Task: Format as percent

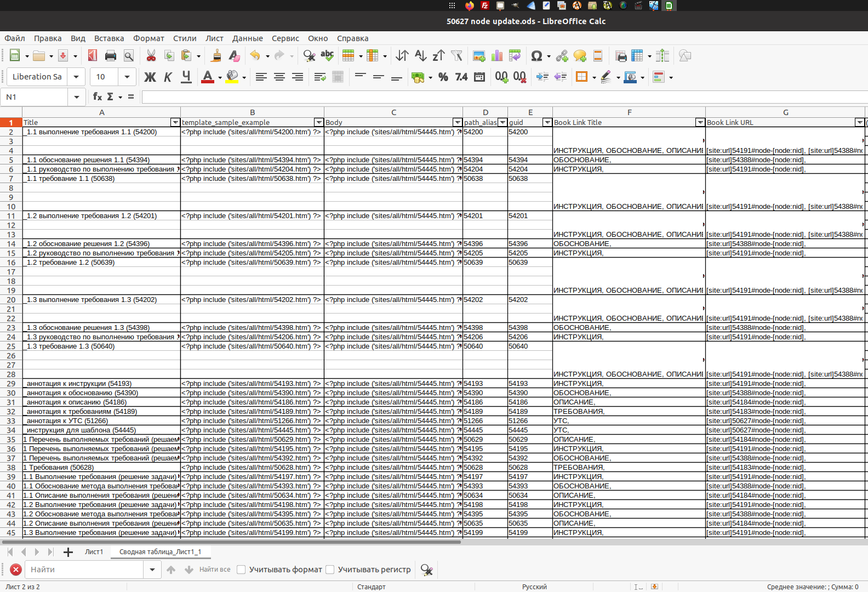Action: point(443,77)
